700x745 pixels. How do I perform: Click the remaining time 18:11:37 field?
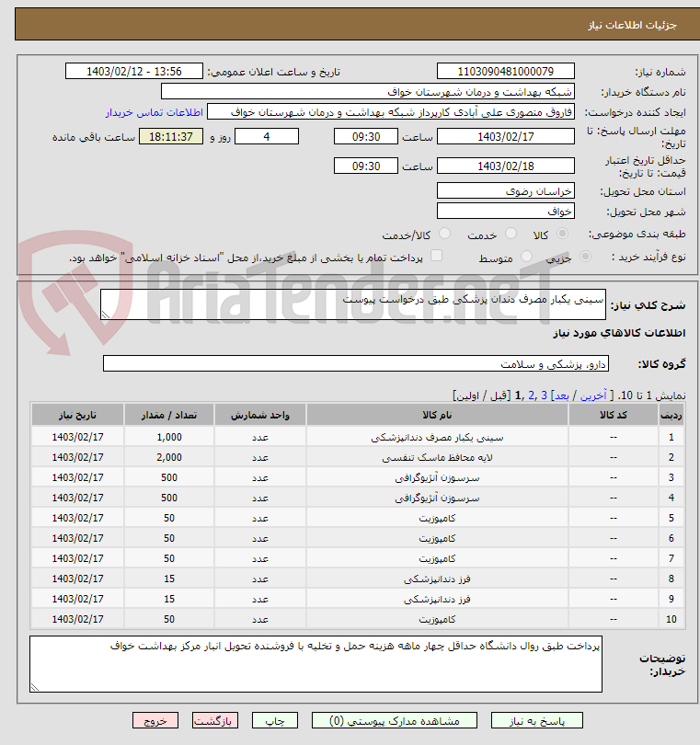(171, 137)
